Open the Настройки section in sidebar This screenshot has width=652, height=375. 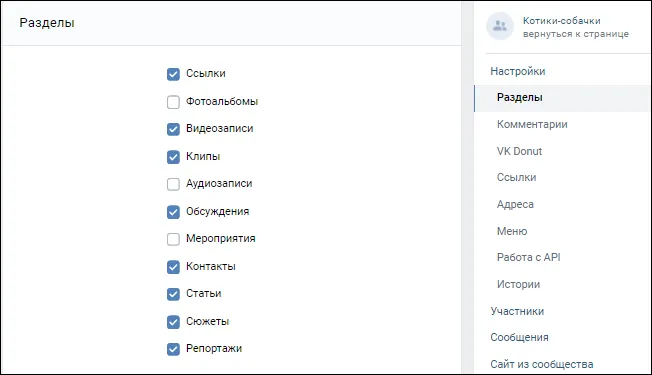(x=518, y=71)
